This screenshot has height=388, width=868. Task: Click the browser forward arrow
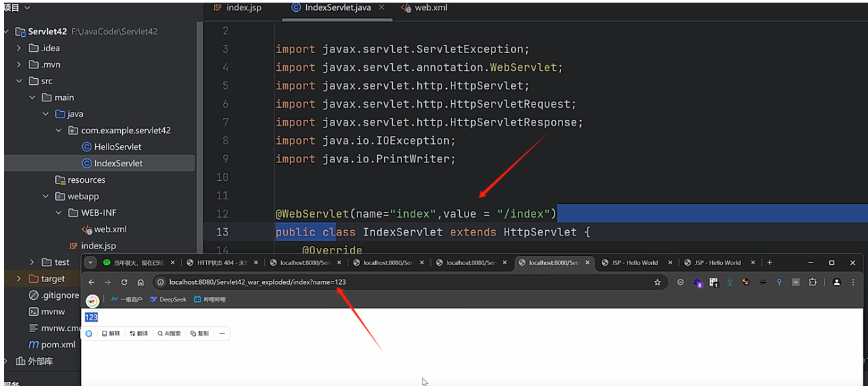tap(108, 282)
